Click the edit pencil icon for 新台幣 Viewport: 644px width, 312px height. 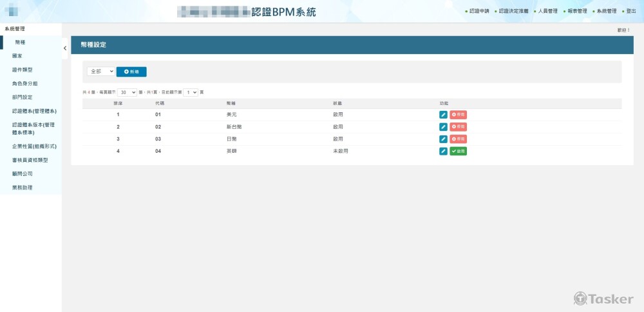click(x=443, y=127)
